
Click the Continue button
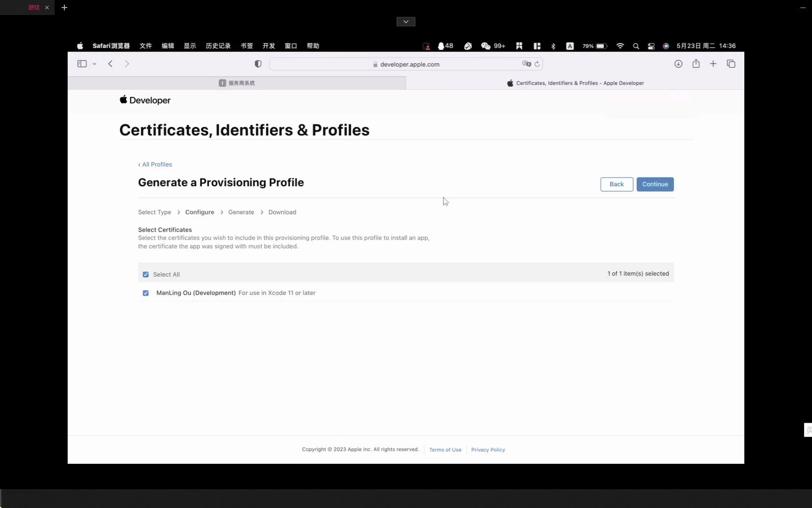point(655,184)
